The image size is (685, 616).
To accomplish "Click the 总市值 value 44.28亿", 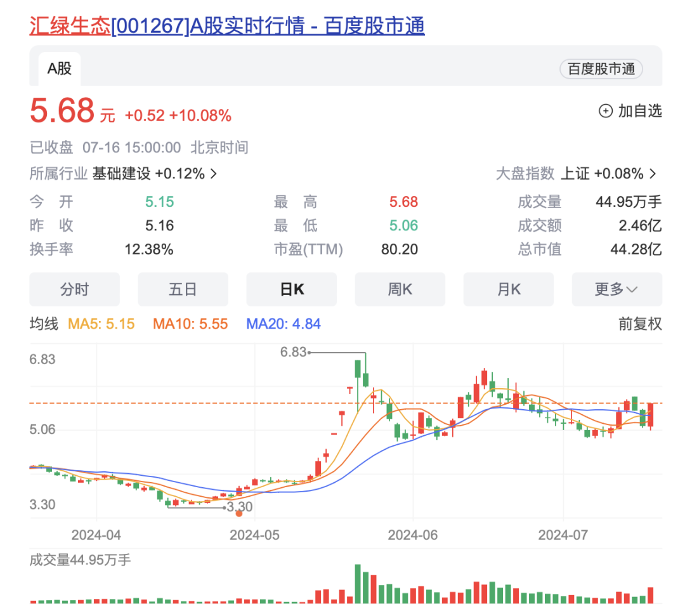I will coord(636,249).
